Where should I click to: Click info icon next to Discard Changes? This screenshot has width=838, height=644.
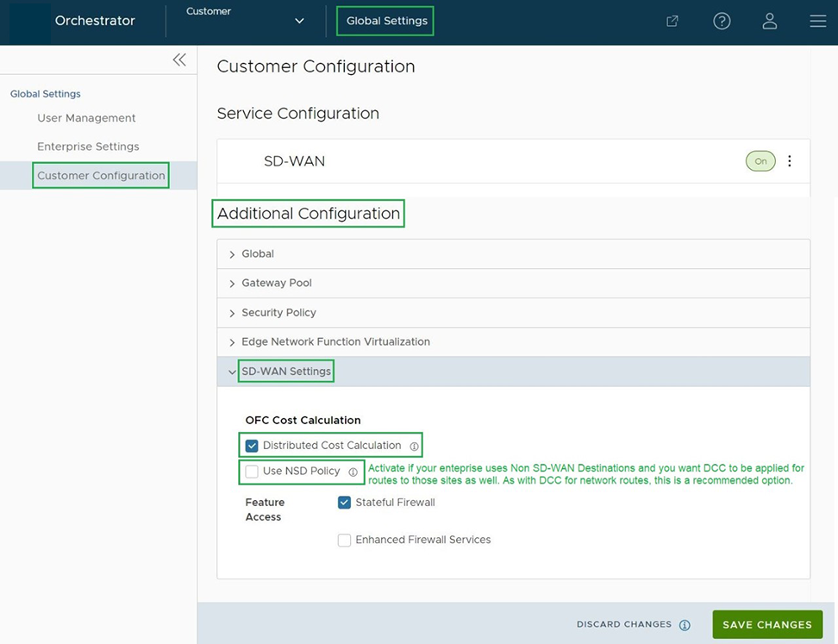(x=685, y=625)
